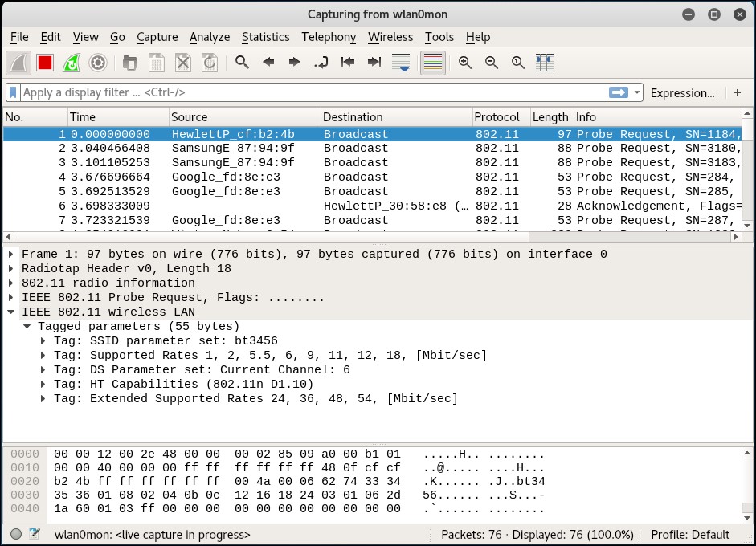The width and height of the screenshot is (756, 546).
Task: Click the save capture file icon
Action: point(156,63)
